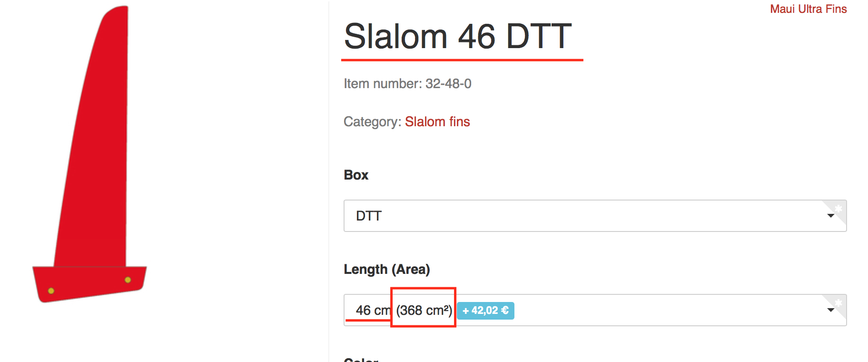Click the arrow on the Box dropdown
This screenshot has width=868, height=362.
point(830,216)
